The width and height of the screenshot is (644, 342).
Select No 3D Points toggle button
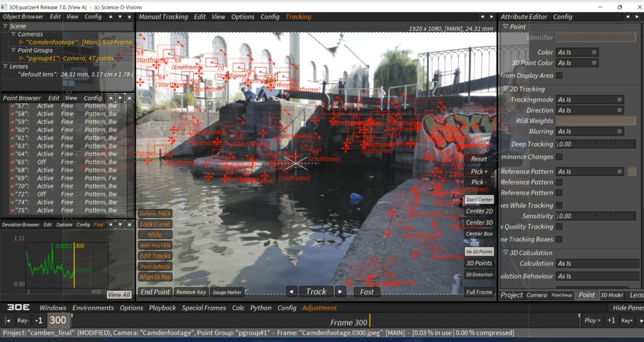[479, 251]
